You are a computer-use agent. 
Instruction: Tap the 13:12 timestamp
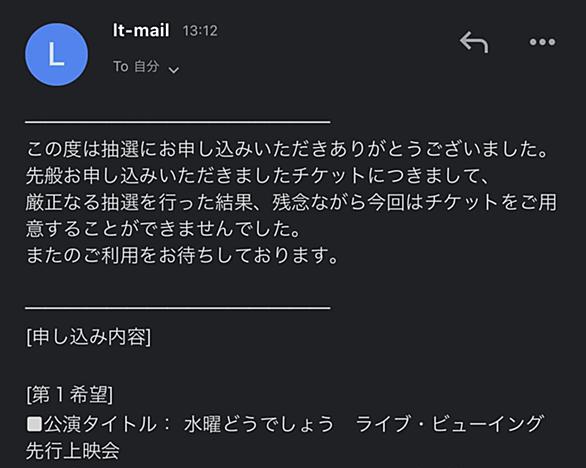coord(200,31)
